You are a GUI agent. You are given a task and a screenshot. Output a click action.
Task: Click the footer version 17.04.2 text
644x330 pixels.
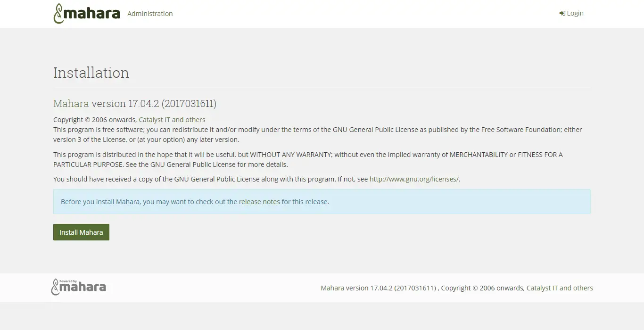[x=391, y=288]
